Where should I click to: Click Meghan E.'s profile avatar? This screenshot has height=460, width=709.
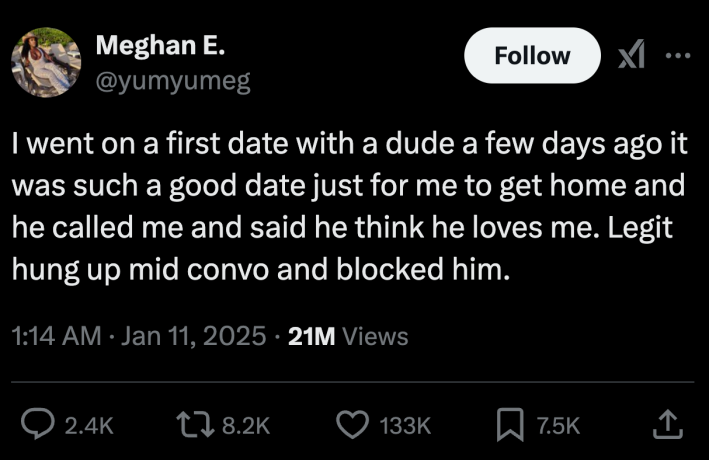click(x=46, y=61)
